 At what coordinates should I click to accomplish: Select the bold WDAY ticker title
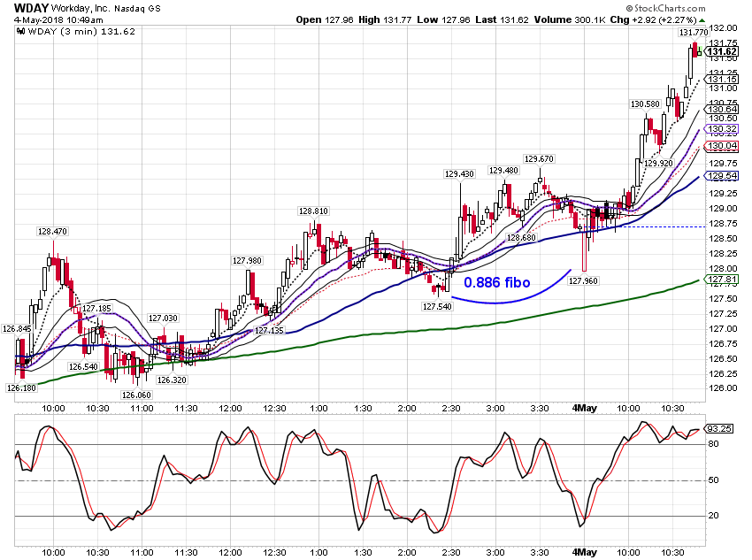point(31,8)
